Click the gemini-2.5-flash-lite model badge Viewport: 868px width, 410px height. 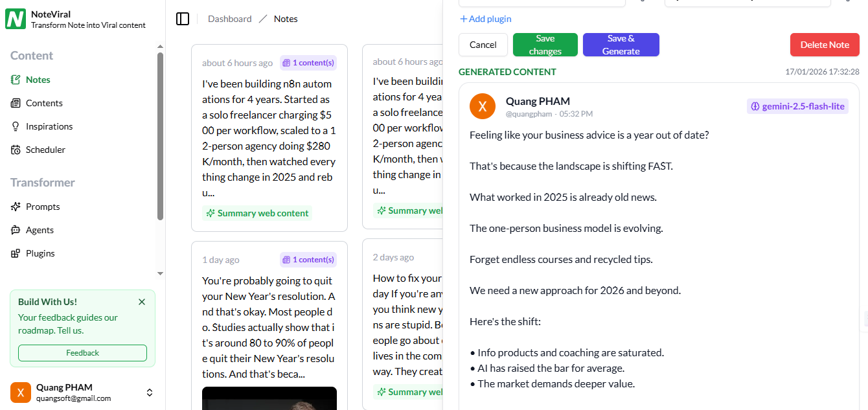pyautogui.click(x=797, y=106)
